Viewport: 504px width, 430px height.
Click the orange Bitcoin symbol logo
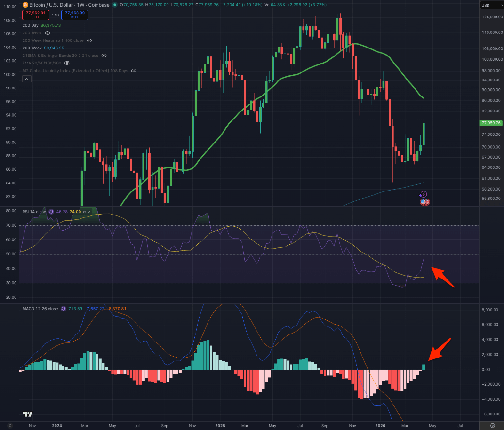tap(25, 5)
